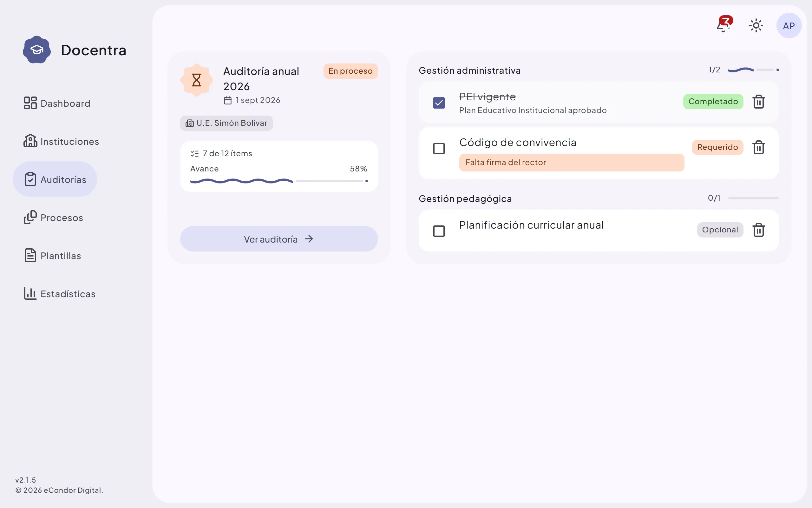Click the 7 de 12 ítems count
812x508 pixels.
[x=227, y=154]
